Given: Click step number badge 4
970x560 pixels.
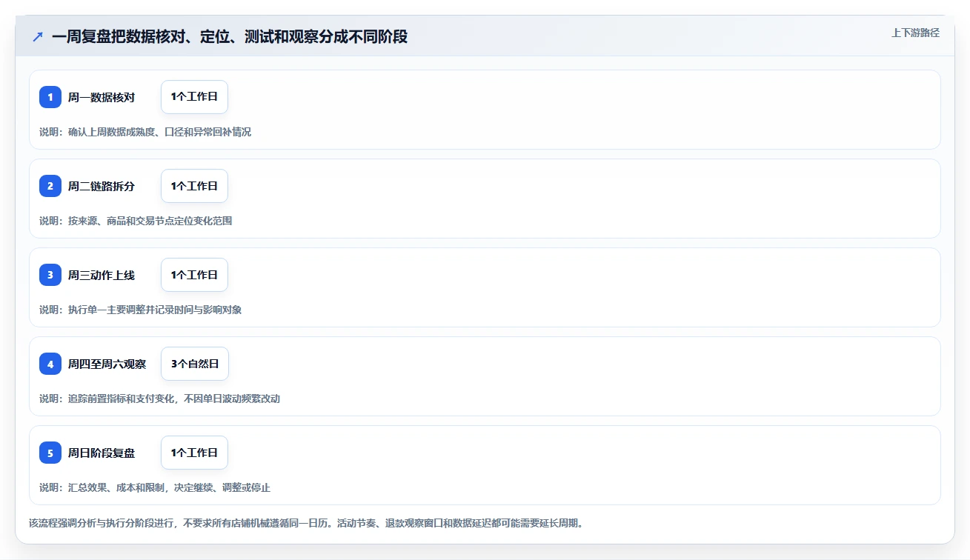Looking at the screenshot, I should (x=50, y=364).
